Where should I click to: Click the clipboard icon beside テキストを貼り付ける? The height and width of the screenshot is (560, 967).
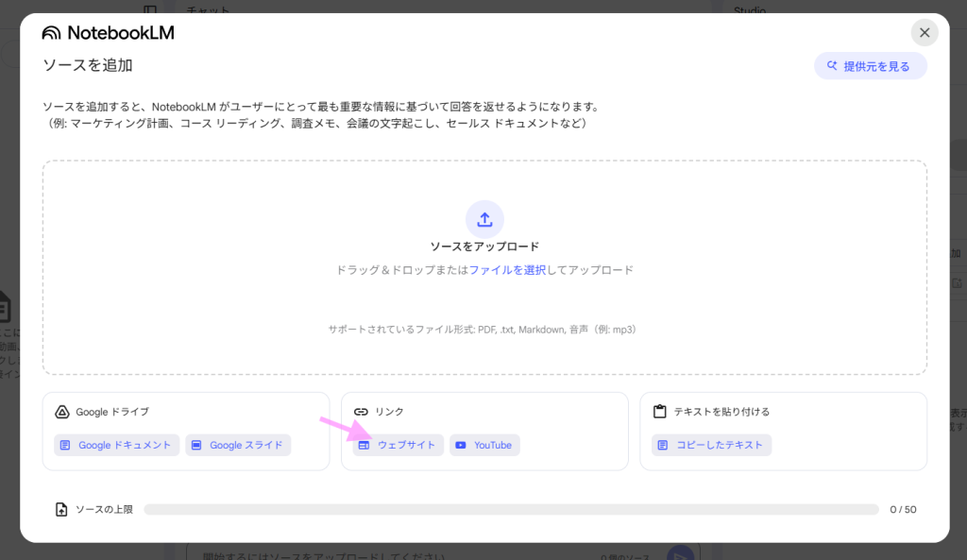click(x=660, y=412)
